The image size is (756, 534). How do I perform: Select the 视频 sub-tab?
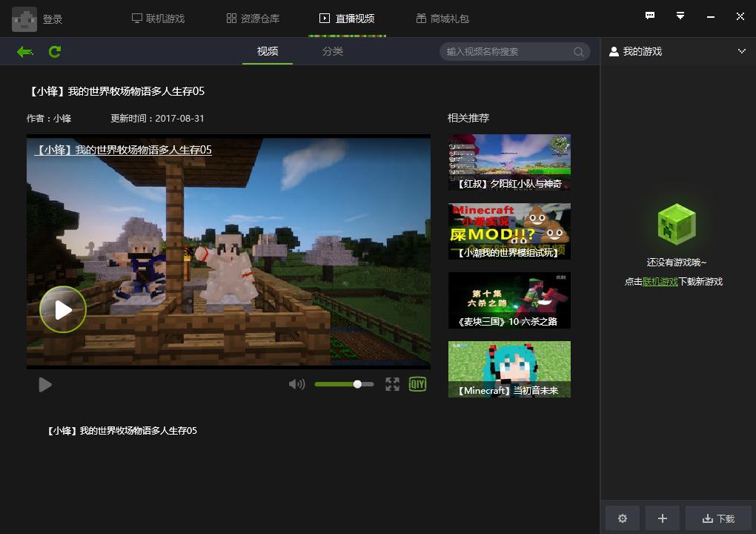click(x=268, y=51)
